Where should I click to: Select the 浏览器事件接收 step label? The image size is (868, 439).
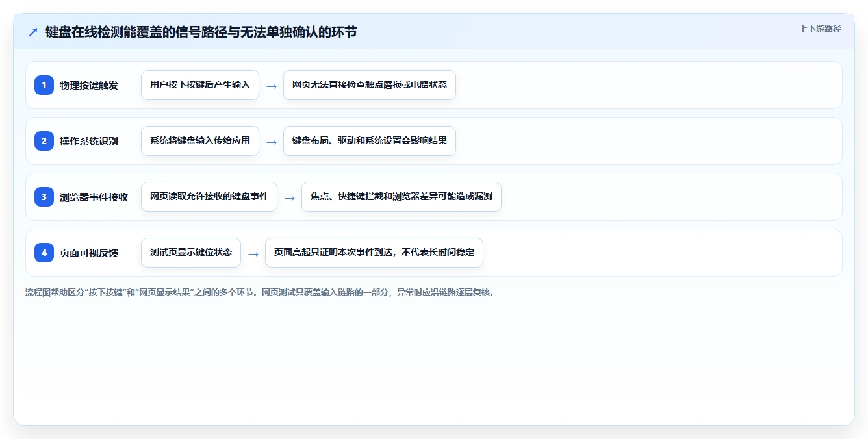pos(94,197)
